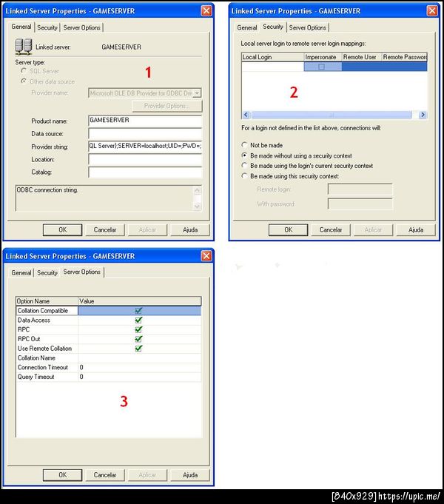444x504 pixels.
Task: Select the Other data source radio button
Action: [x=24, y=81]
